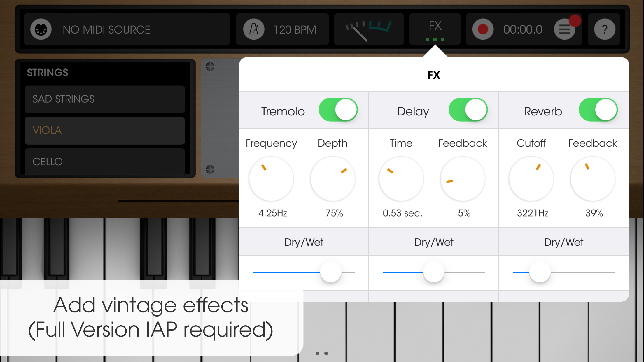Image resolution: width=644 pixels, height=362 pixels.
Task: Click the Tremolo Frequency knob
Action: [x=271, y=179]
